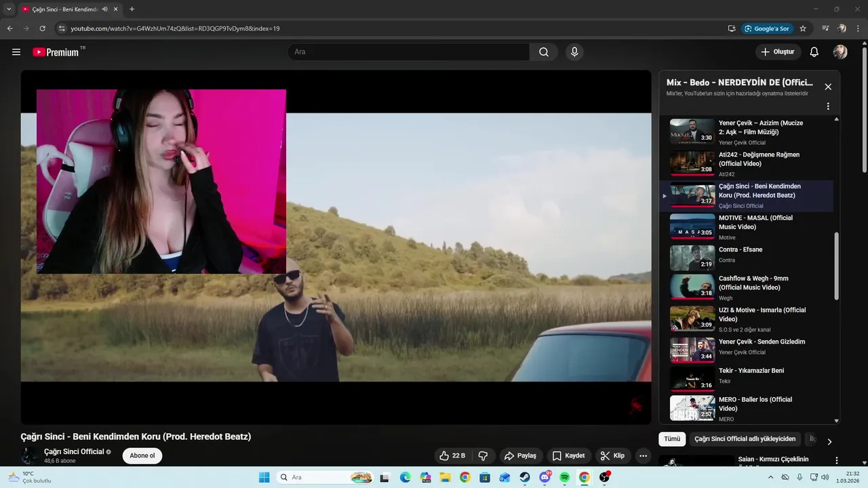
Task: Open the Windows Start menu
Action: coord(264,477)
